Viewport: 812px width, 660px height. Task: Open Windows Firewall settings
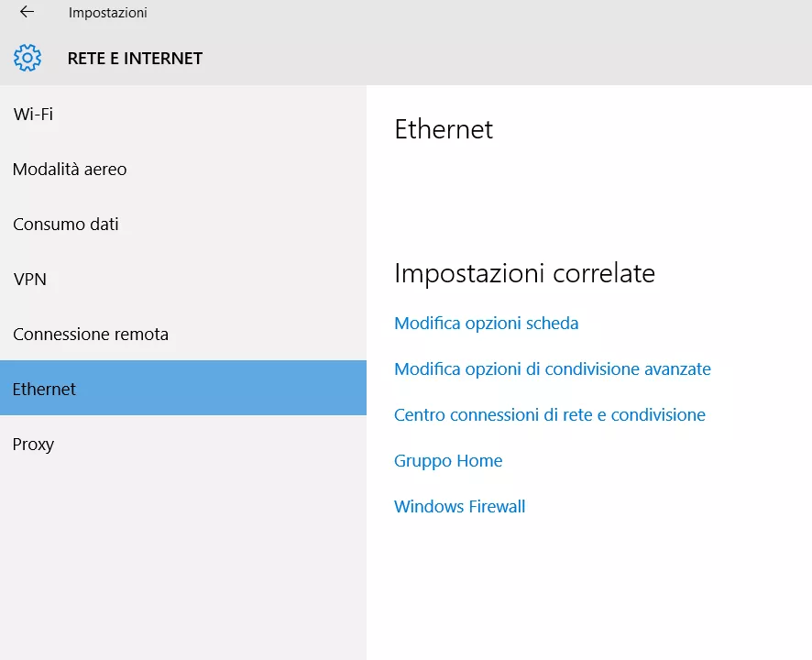point(459,506)
